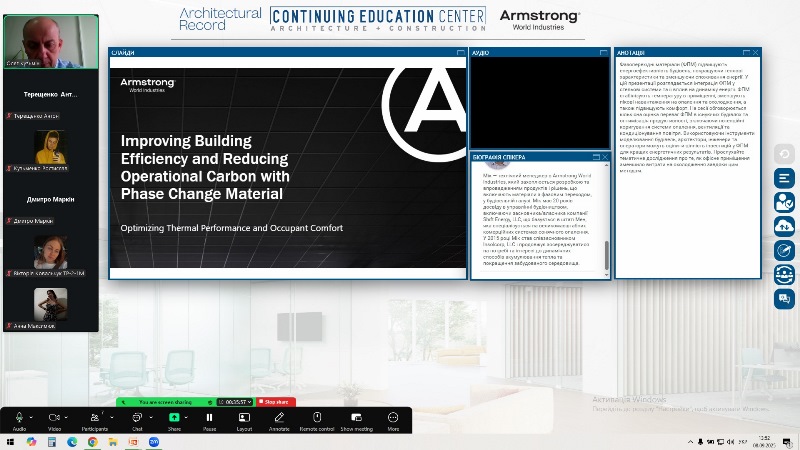Click the people sync sidebar icon
This screenshot has width=800, height=450.
(x=784, y=274)
